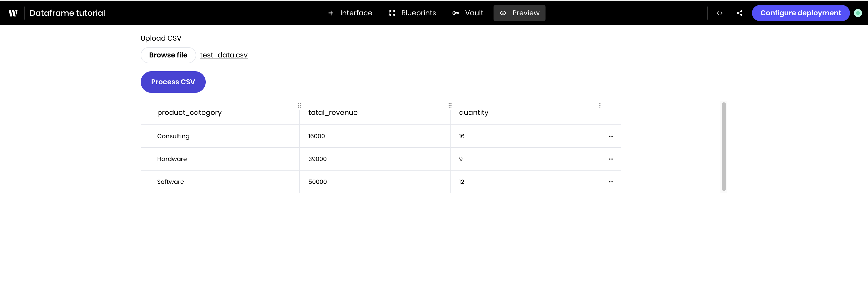
Task: Click the Browse file button
Action: (x=168, y=55)
